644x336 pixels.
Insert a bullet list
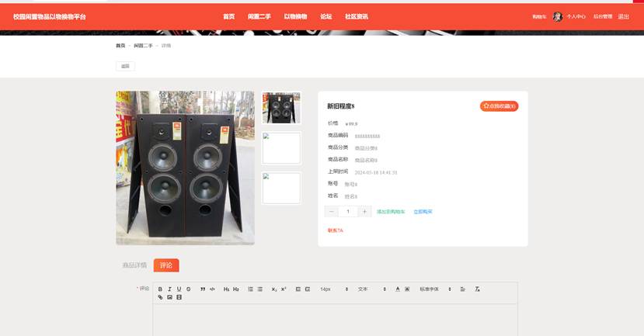coord(260,289)
